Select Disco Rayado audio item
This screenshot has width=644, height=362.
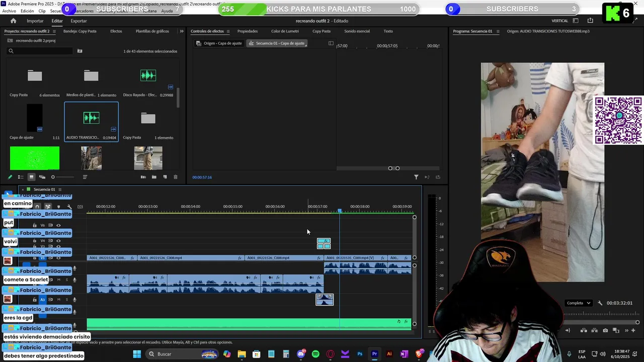click(x=148, y=75)
